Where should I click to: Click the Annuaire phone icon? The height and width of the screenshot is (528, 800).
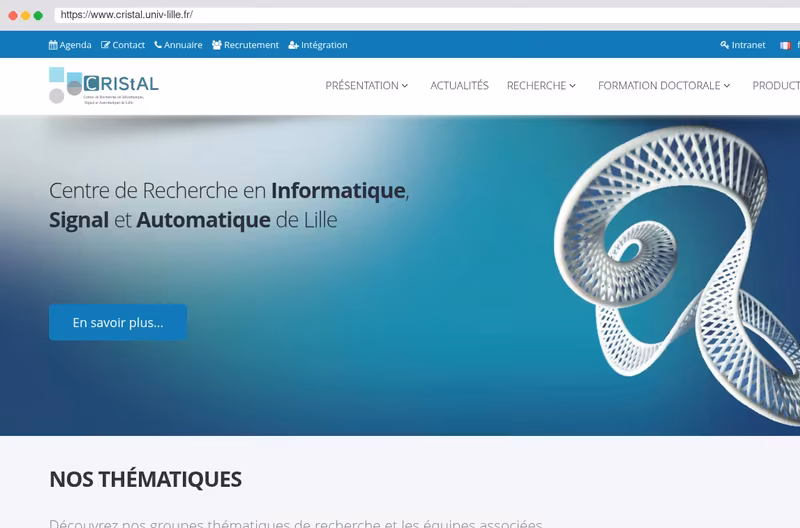(x=158, y=45)
